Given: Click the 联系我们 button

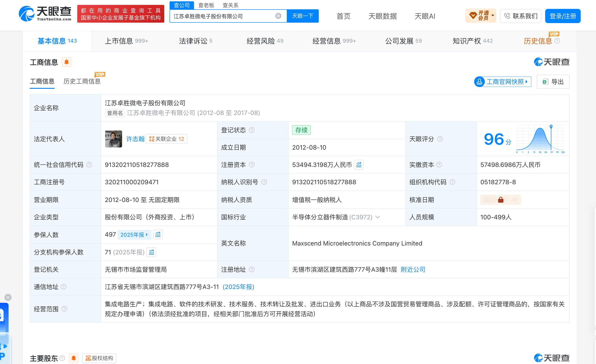Looking at the screenshot, I should click(521, 16).
